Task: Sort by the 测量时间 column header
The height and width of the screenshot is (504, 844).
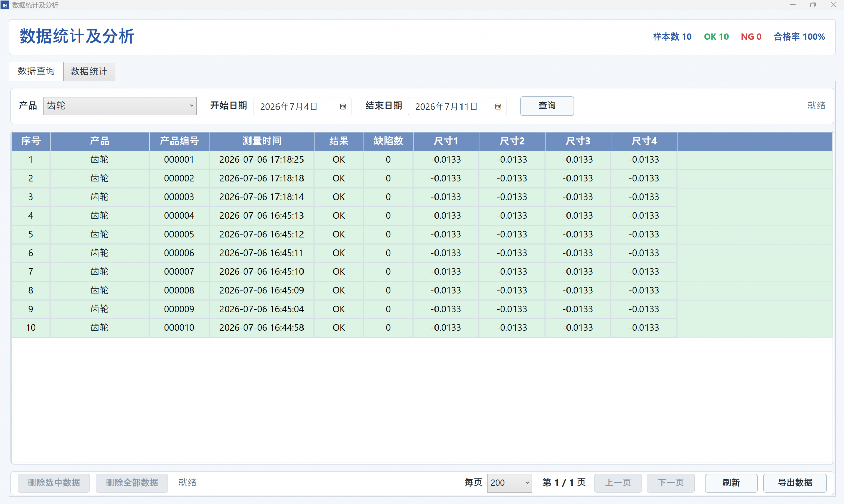Action: (262, 141)
